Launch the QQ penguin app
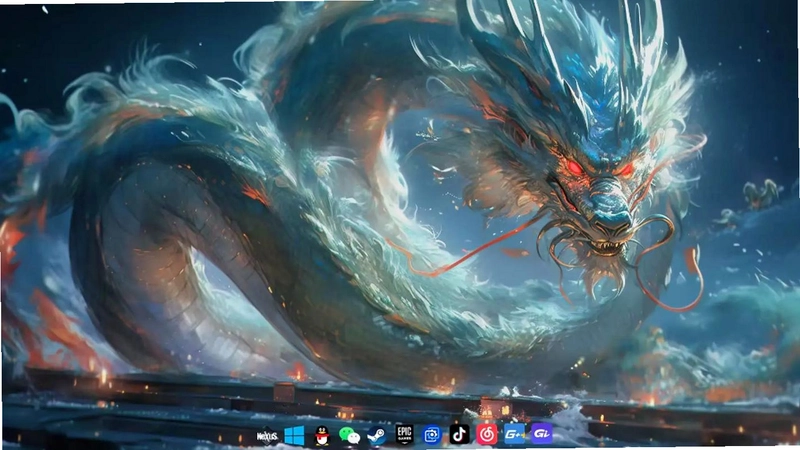This screenshot has height=450, width=800. 322,436
